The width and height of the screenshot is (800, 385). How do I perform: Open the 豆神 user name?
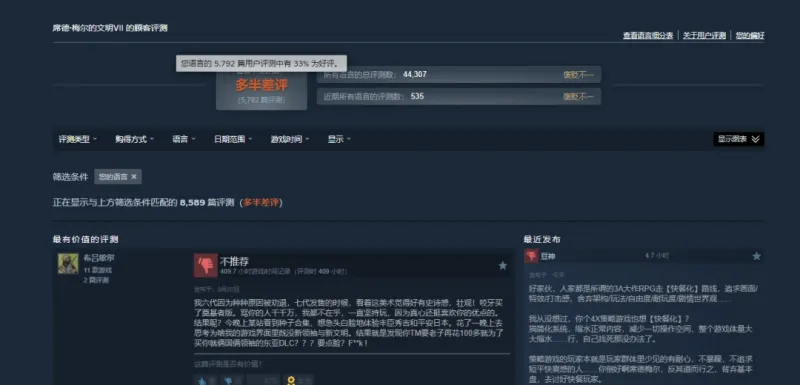pos(548,256)
